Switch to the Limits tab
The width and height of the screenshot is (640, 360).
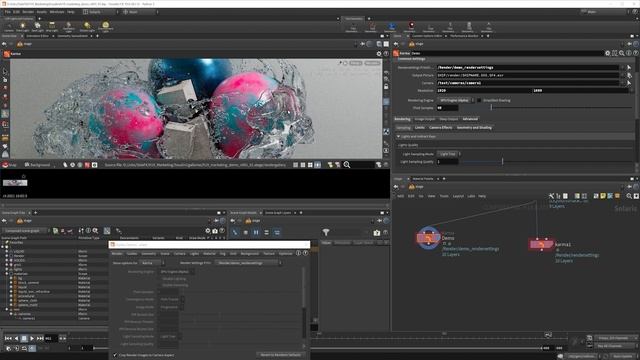420,128
